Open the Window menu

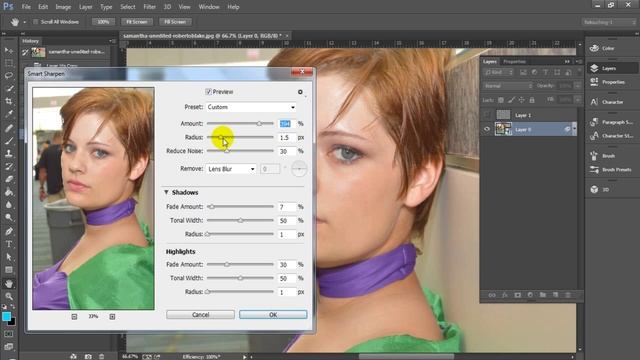tap(209, 7)
